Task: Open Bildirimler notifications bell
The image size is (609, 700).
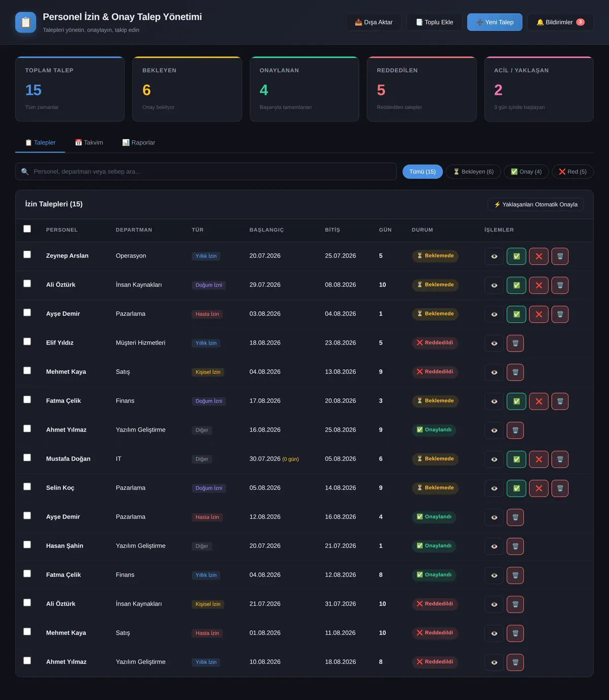Action: (560, 22)
